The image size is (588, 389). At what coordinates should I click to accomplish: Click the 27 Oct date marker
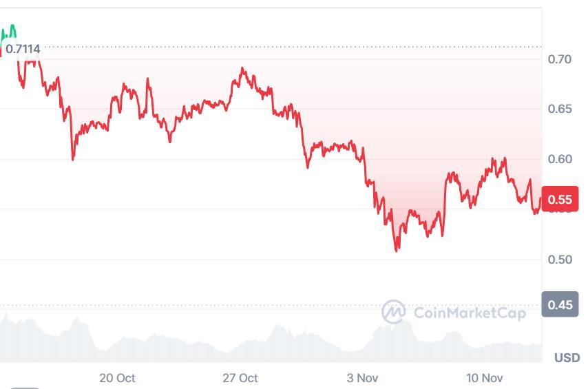[x=240, y=378]
